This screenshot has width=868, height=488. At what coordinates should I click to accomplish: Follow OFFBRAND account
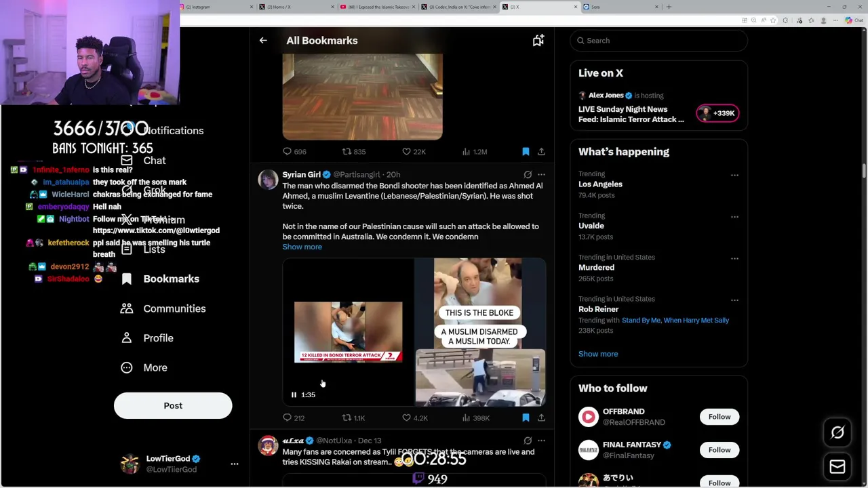click(719, 417)
